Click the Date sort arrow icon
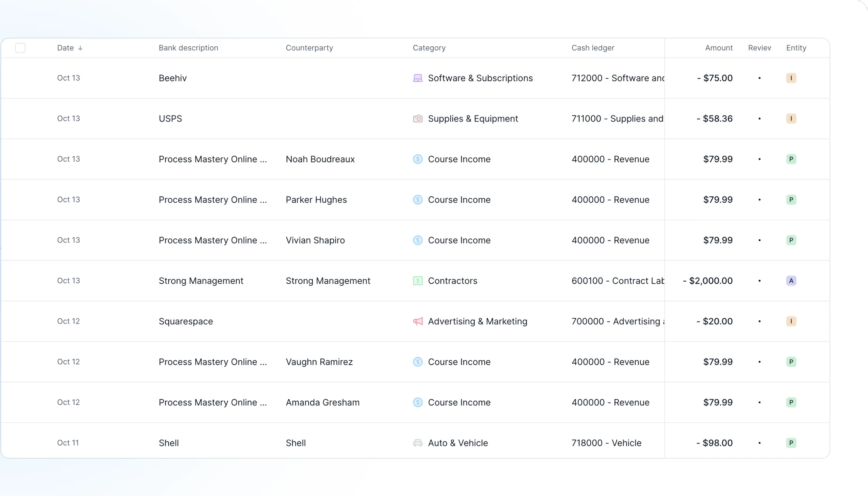 tap(81, 48)
